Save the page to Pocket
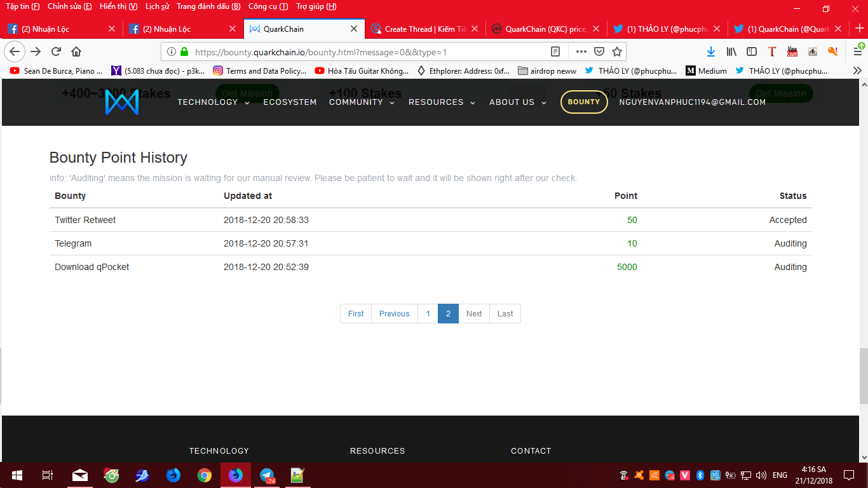This screenshot has width=868, height=488. pyautogui.click(x=599, y=51)
